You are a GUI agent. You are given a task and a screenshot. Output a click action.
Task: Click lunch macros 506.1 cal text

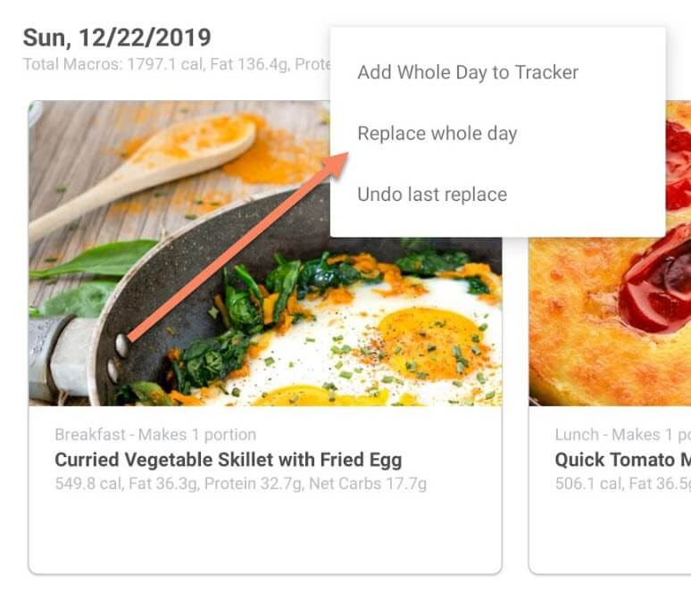(x=622, y=484)
